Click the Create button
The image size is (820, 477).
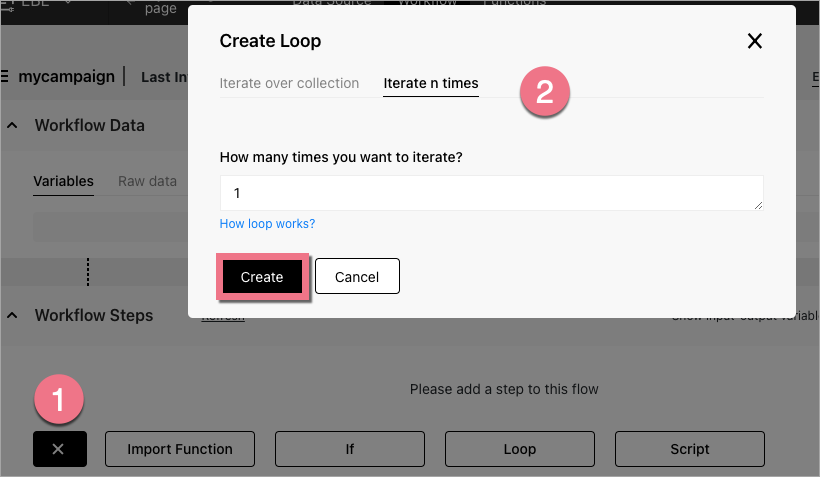(262, 277)
